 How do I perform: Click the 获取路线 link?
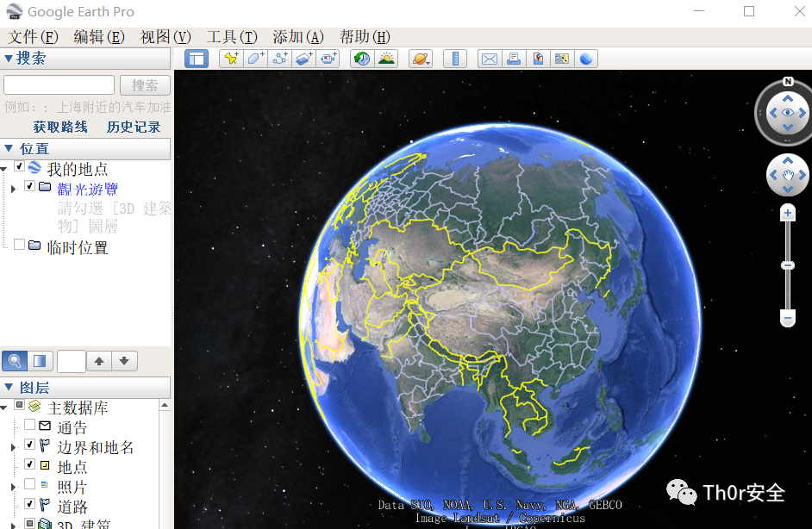pos(60,127)
